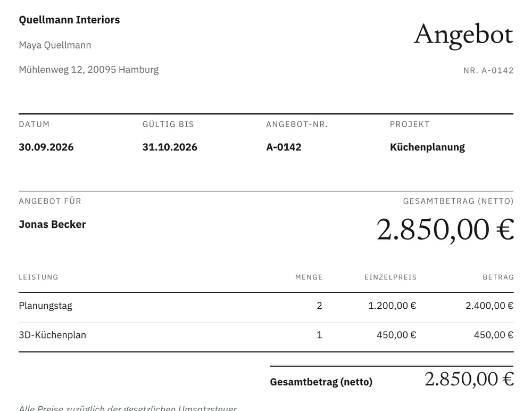Click the ANGEBOT-NR. label
This screenshot has height=411, width=532.
(297, 125)
